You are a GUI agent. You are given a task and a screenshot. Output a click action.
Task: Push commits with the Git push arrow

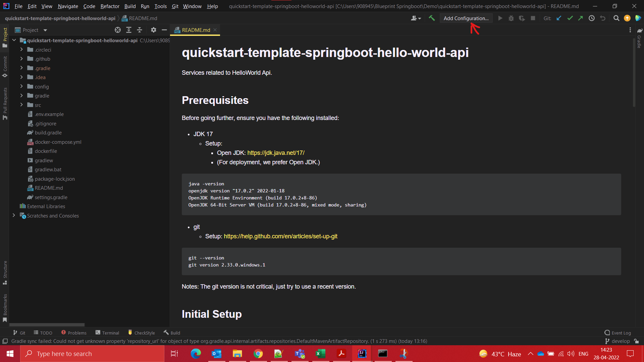coord(581,18)
